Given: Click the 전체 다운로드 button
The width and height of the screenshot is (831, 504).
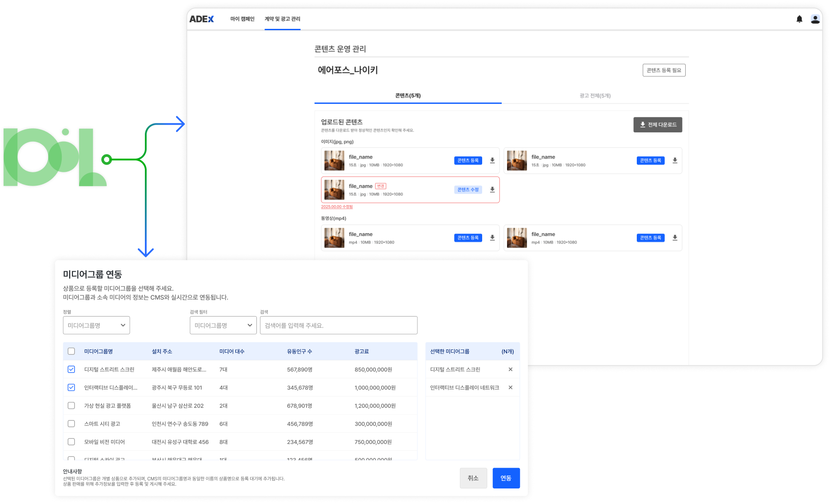Looking at the screenshot, I should (x=657, y=125).
